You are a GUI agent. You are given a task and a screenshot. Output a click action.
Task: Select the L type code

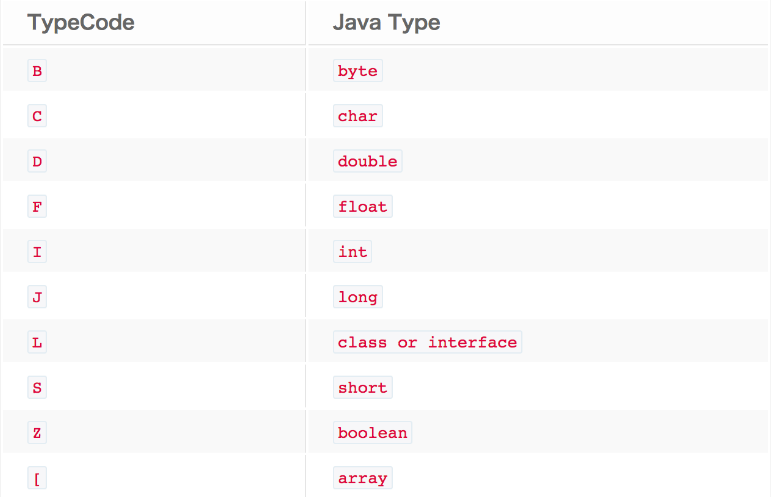click(37, 342)
